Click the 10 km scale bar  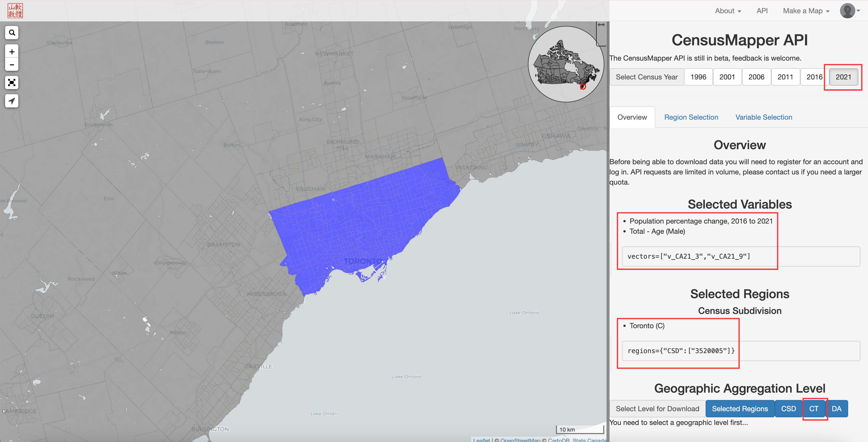(580, 430)
